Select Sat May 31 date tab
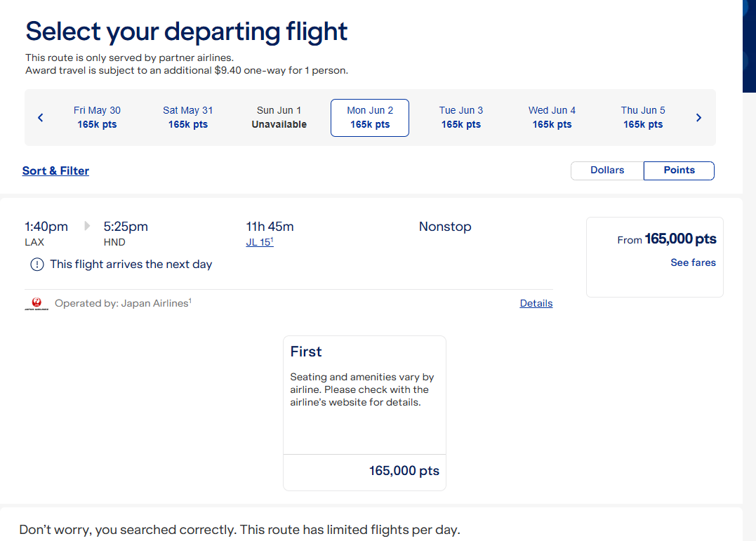Screen dimensions: 756x541 (x=188, y=117)
